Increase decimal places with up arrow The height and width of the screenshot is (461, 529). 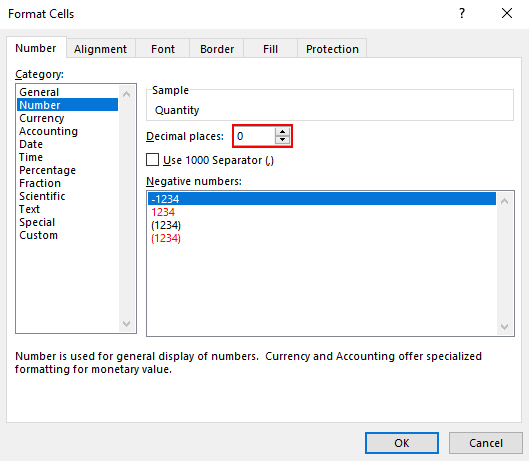click(282, 132)
